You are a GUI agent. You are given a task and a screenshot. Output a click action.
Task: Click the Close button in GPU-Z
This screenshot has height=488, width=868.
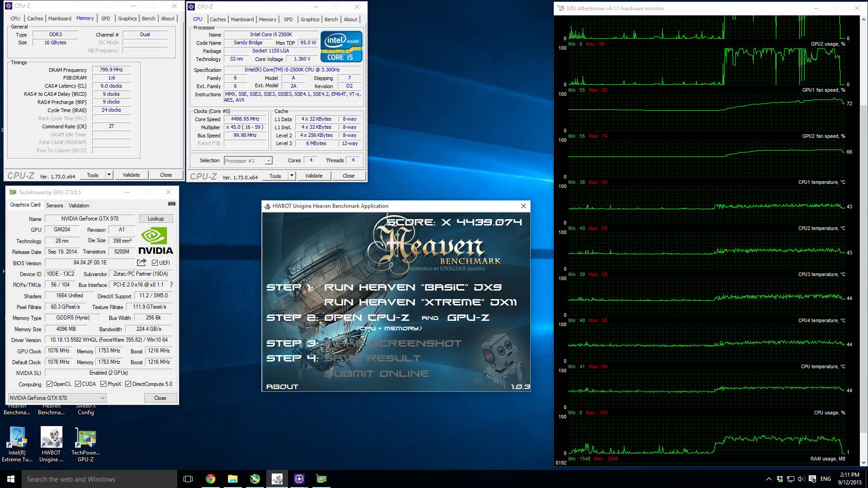pos(160,398)
